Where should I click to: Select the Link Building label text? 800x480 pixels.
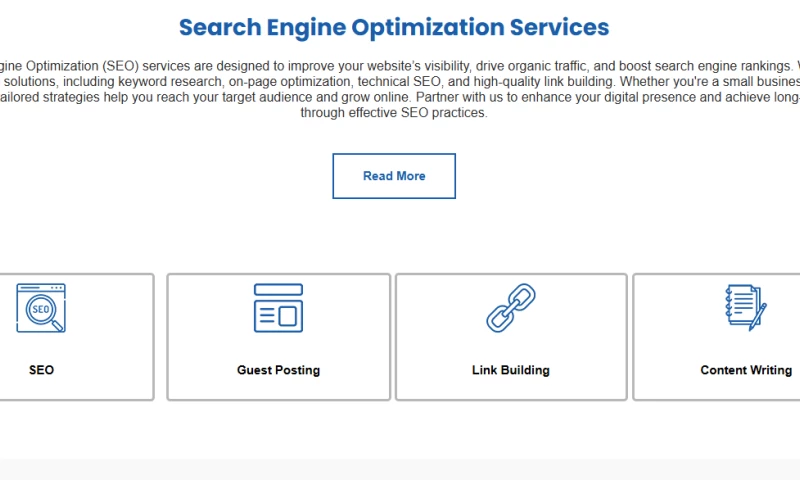(x=511, y=370)
